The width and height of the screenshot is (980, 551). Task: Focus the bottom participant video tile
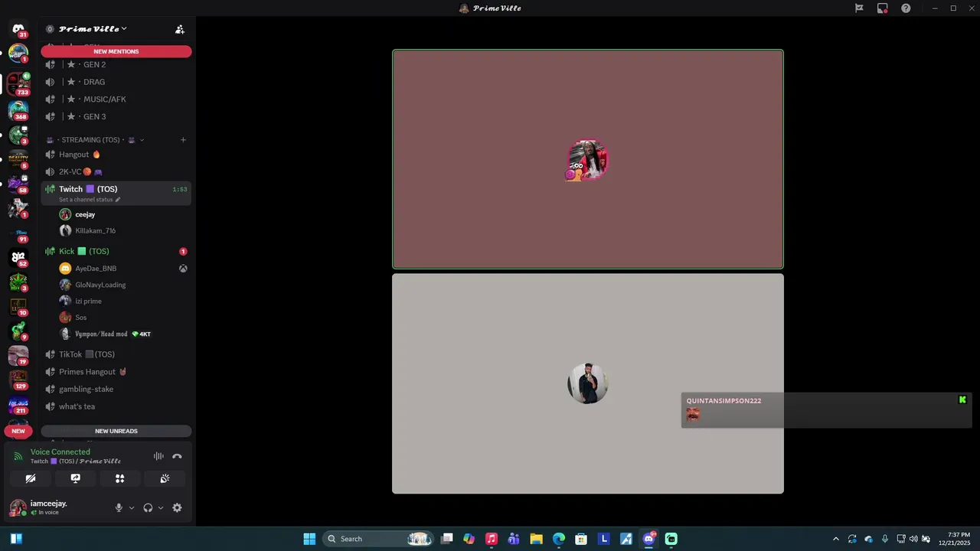(588, 383)
